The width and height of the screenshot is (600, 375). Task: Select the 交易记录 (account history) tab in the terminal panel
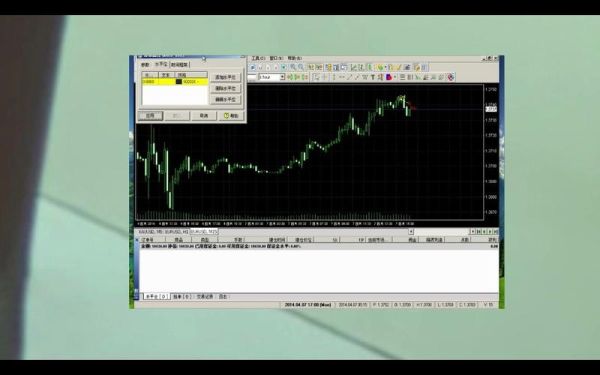tap(205, 297)
